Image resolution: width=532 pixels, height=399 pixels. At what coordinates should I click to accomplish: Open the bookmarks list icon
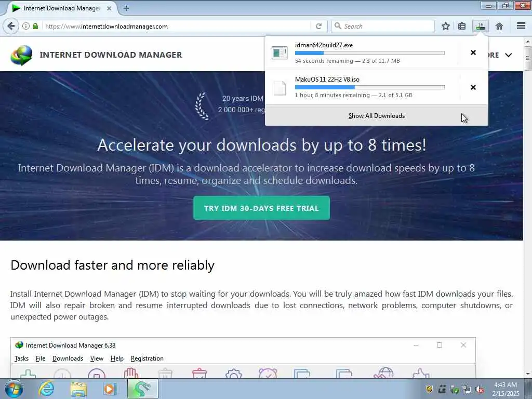tap(462, 26)
